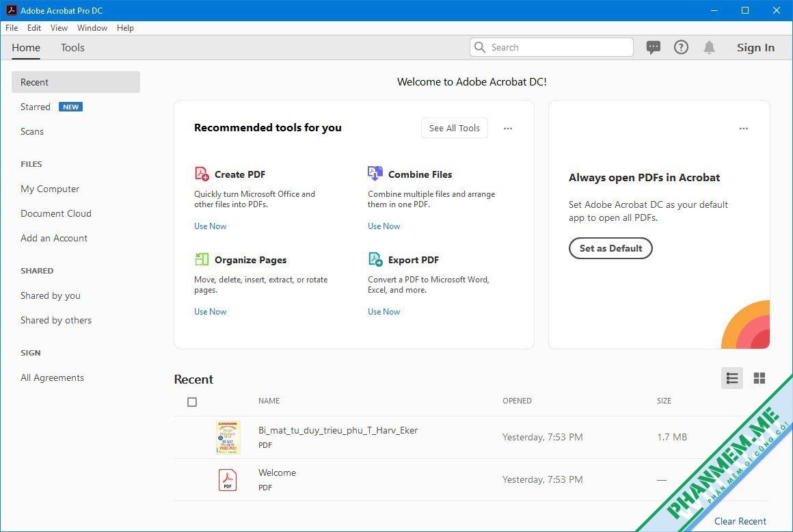Screen dimensions: 793x532
Task: Open the Edit menu
Action: point(34,28)
